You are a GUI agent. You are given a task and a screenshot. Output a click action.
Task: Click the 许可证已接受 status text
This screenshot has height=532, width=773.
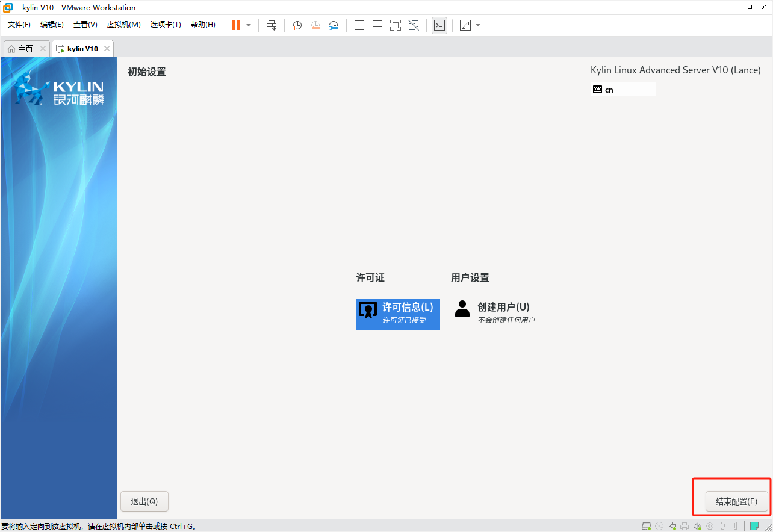tap(404, 320)
